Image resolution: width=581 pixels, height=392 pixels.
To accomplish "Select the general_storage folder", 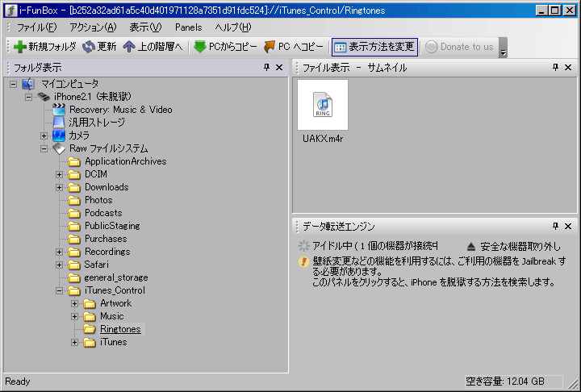I will [x=116, y=277].
